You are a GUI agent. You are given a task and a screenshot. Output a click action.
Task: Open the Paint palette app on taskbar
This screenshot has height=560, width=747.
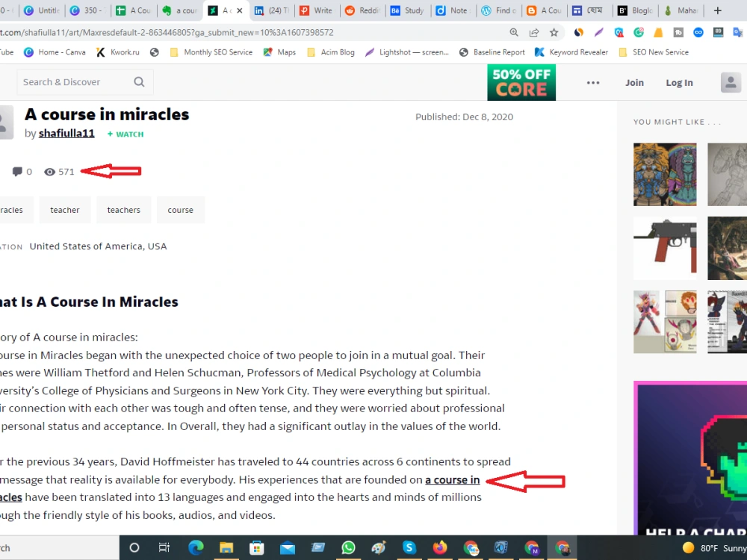click(x=379, y=547)
